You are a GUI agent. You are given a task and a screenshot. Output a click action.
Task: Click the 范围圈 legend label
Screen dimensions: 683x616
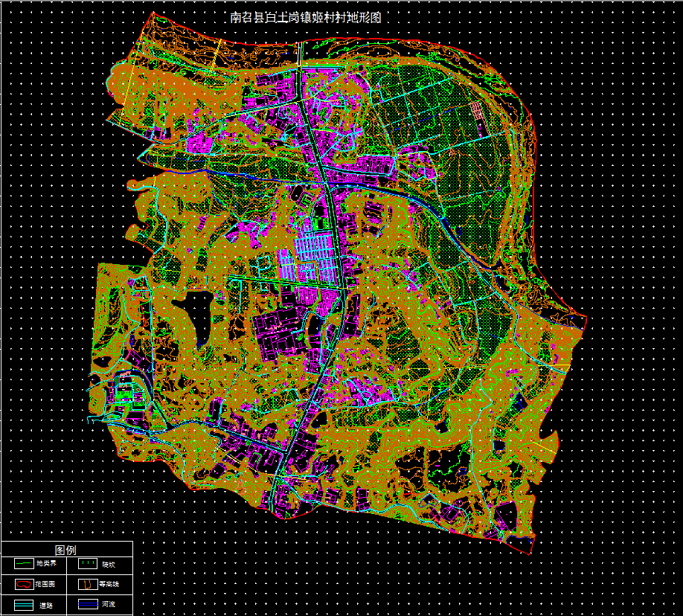point(45,584)
